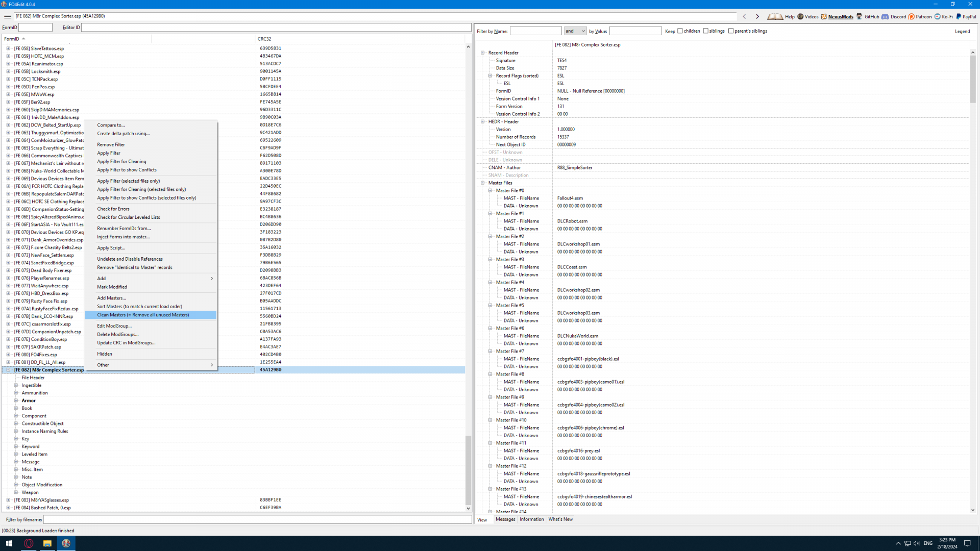
Task: Open the Videos icon link
Action: pyautogui.click(x=800, y=16)
